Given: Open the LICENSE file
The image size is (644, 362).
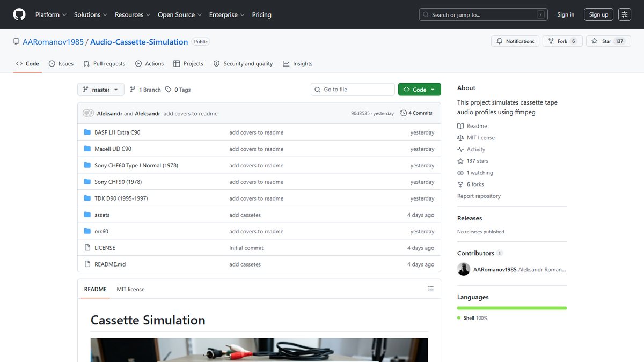Looking at the screenshot, I should tap(105, 248).
